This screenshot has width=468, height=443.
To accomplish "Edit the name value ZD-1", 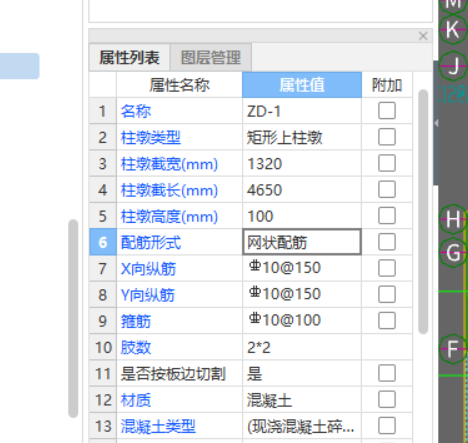I will (302, 111).
